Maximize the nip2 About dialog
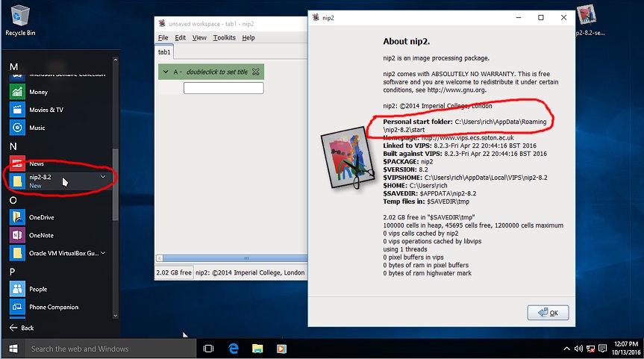Viewport: 644px width, 359px height. (x=541, y=17)
